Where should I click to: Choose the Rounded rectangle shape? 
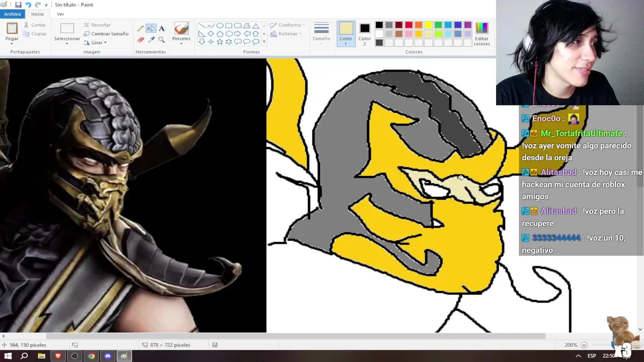coord(238,26)
